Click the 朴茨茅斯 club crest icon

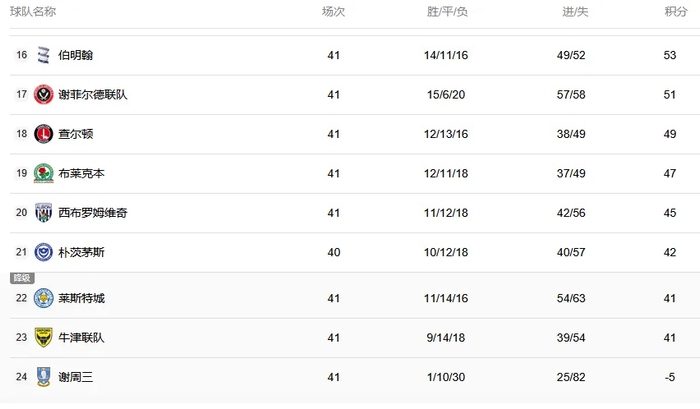pos(43,252)
